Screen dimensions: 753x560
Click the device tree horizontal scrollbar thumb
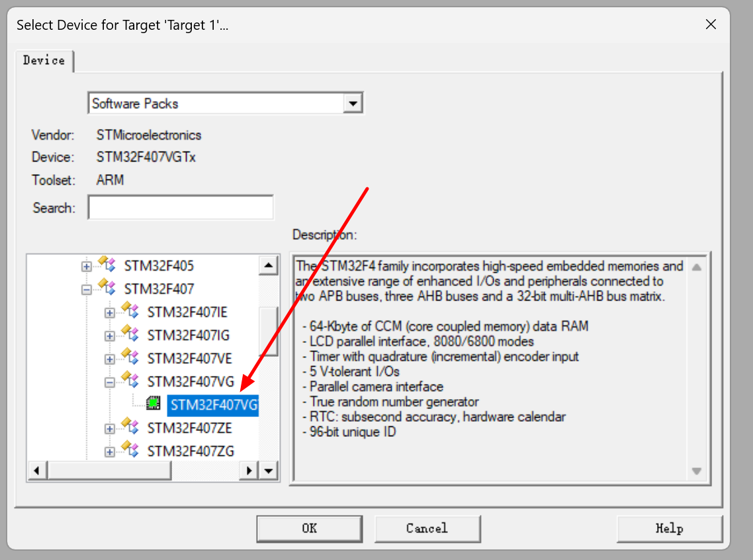109,471
